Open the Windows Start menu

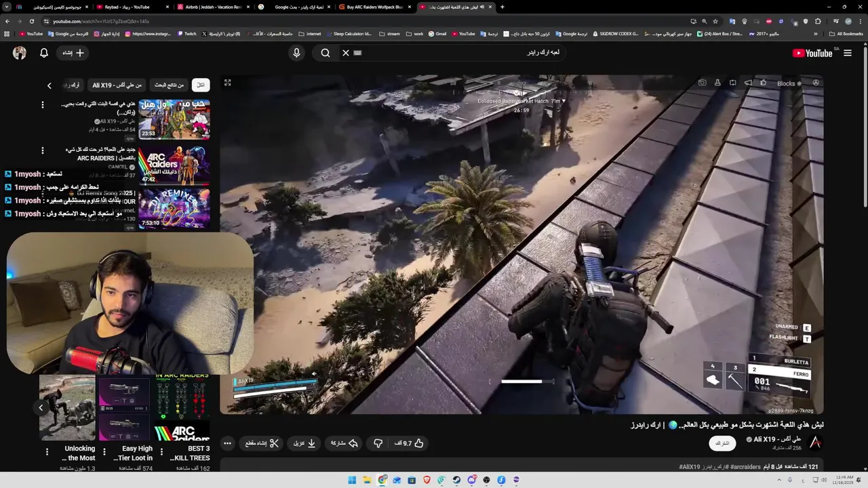[x=352, y=480]
